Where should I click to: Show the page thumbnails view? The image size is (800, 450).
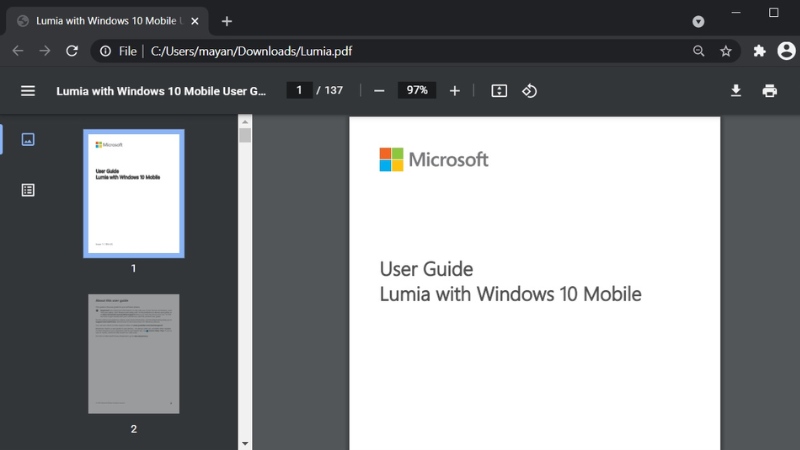(28, 140)
